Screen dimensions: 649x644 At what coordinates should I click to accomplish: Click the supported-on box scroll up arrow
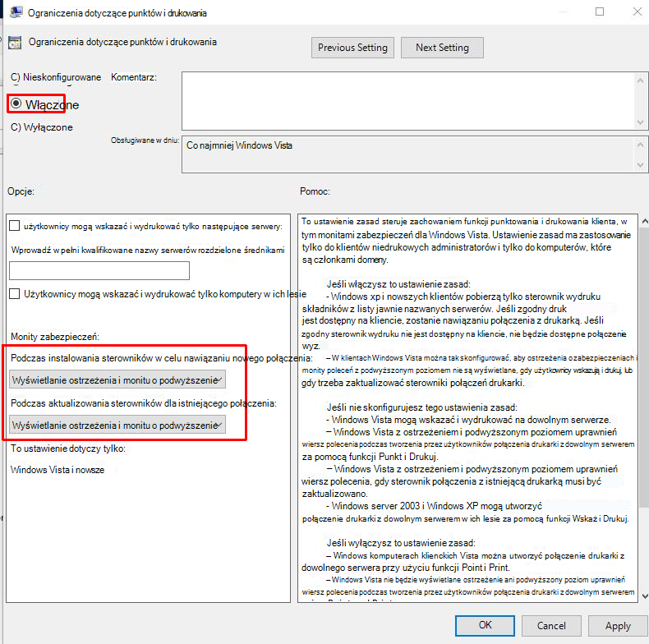point(640,145)
